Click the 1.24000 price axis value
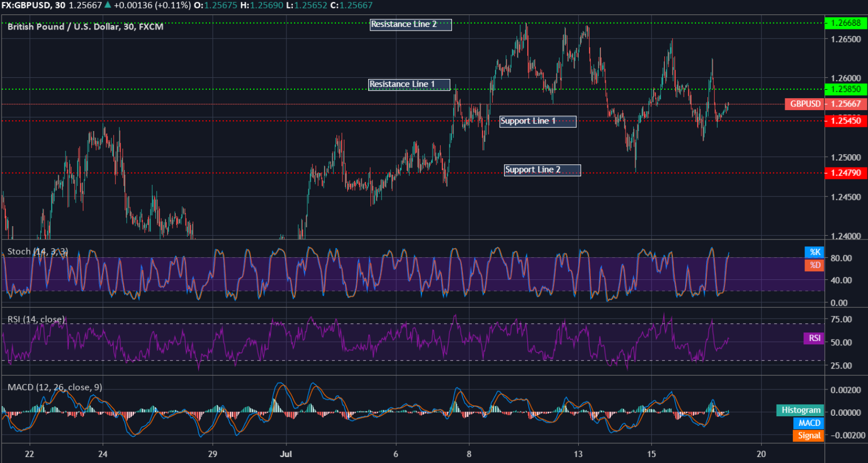The height and width of the screenshot is (463, 868). click(x=845, y=236)
